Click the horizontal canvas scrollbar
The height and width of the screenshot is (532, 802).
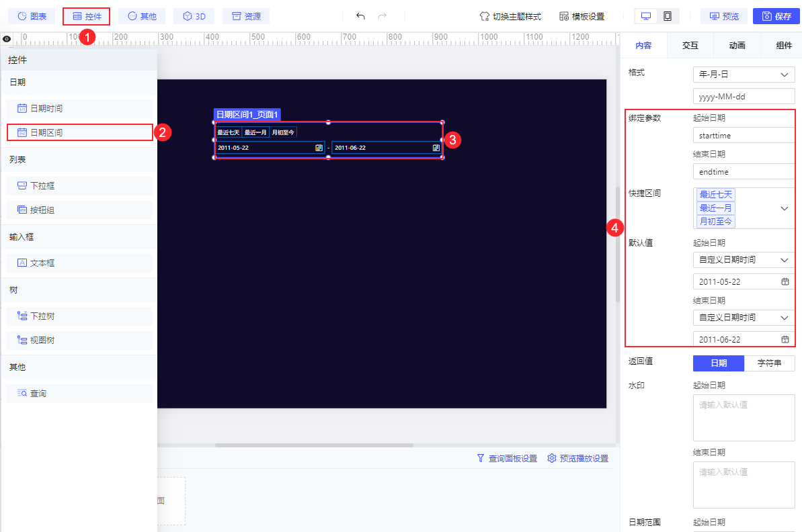pos(313,445)
